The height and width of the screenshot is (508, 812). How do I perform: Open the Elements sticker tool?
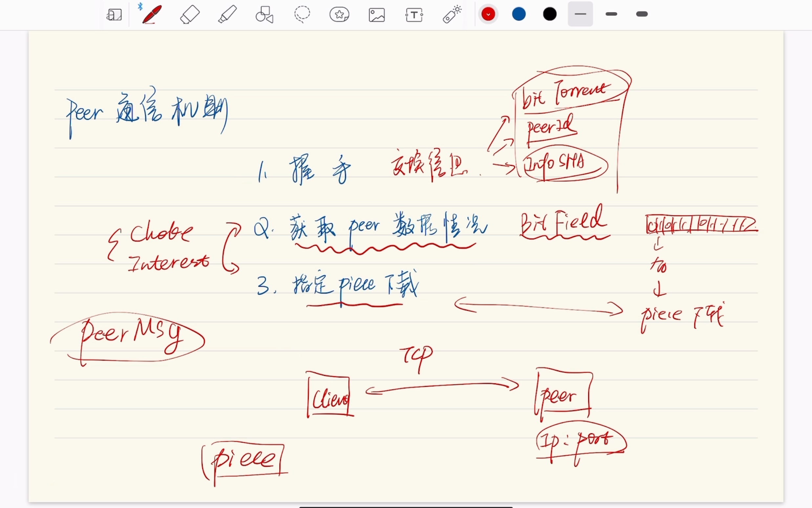pyautogui.click(x=339, y=15)
